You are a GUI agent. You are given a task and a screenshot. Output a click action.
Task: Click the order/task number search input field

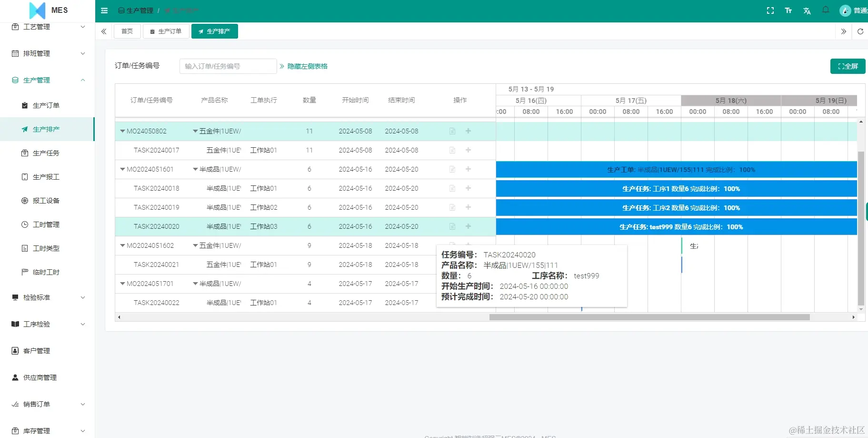(x=228, y=66)
